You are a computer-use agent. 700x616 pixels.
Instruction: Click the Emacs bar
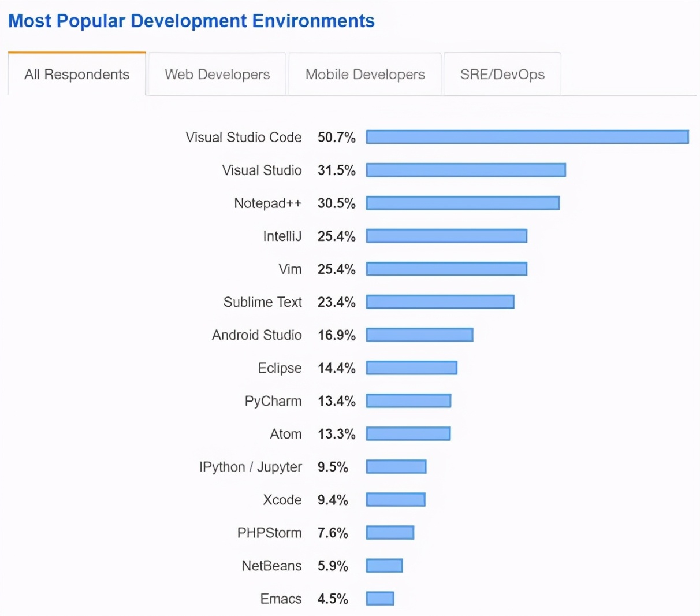380,598
